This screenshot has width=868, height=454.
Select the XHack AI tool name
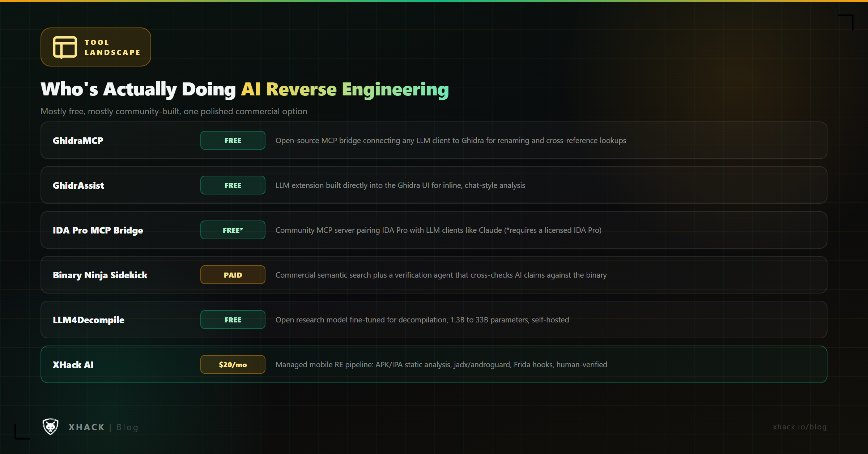pyautogui.click(x=73, y=365)
